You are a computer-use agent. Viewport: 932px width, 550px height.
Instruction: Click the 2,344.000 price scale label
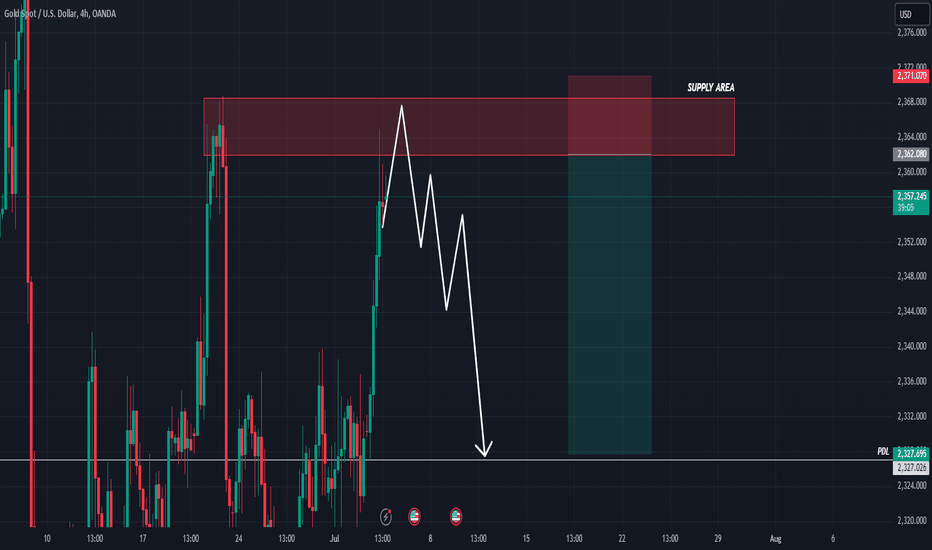click(912, 311)
